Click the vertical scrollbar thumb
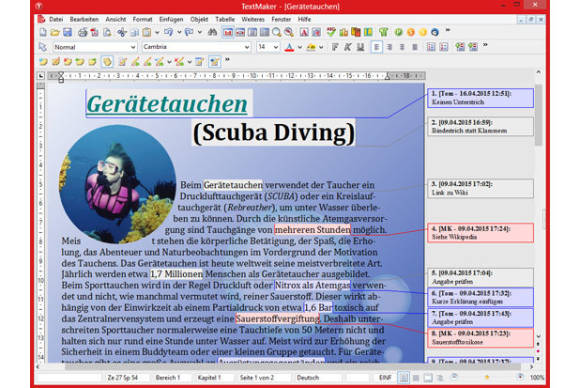This screenshot has width=580, height=388. click(539, 115)
